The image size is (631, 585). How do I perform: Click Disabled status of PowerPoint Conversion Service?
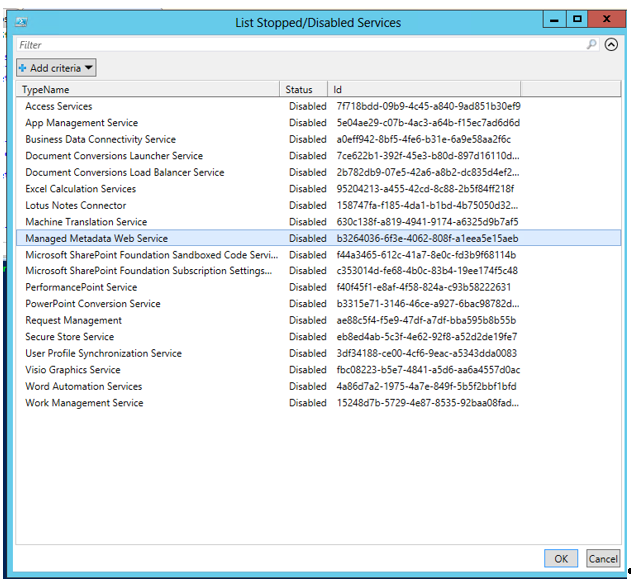coord(307,304)
